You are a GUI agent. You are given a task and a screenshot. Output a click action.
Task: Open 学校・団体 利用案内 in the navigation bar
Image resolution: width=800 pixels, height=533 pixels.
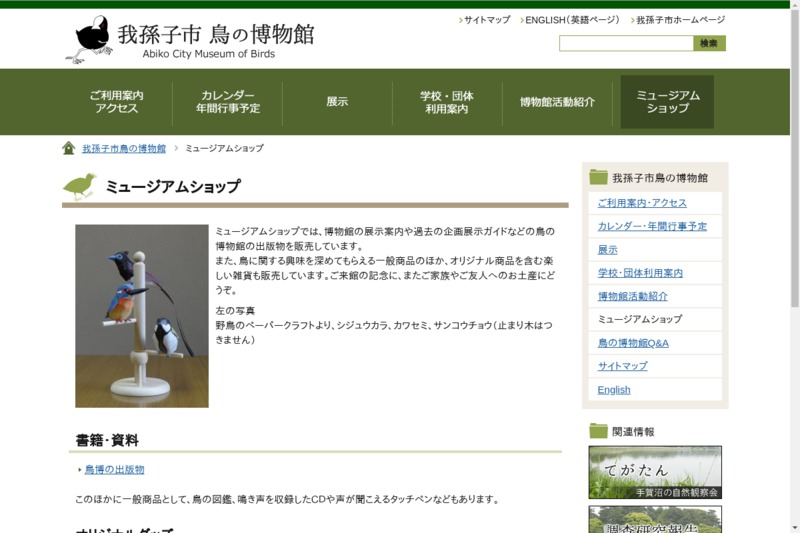(447, 102)
